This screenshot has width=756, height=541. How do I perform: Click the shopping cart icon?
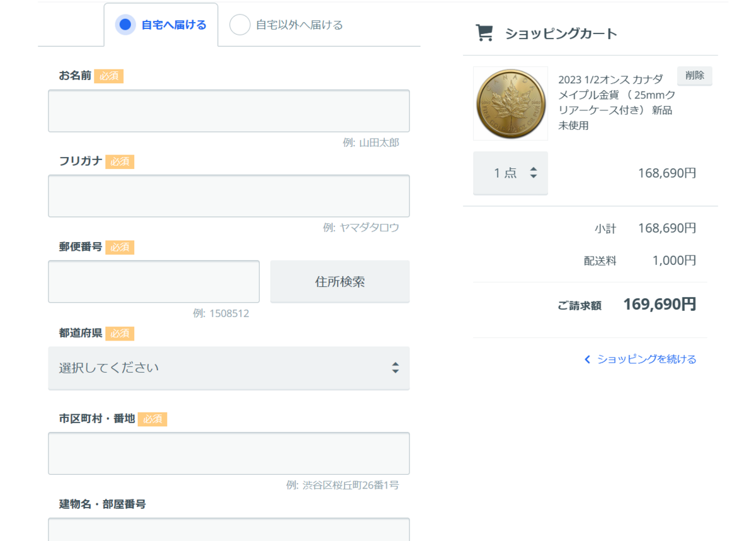(484, 32)
